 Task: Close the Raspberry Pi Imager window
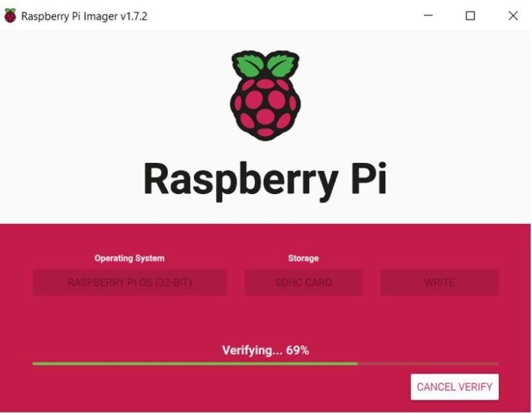coord(513,16)
